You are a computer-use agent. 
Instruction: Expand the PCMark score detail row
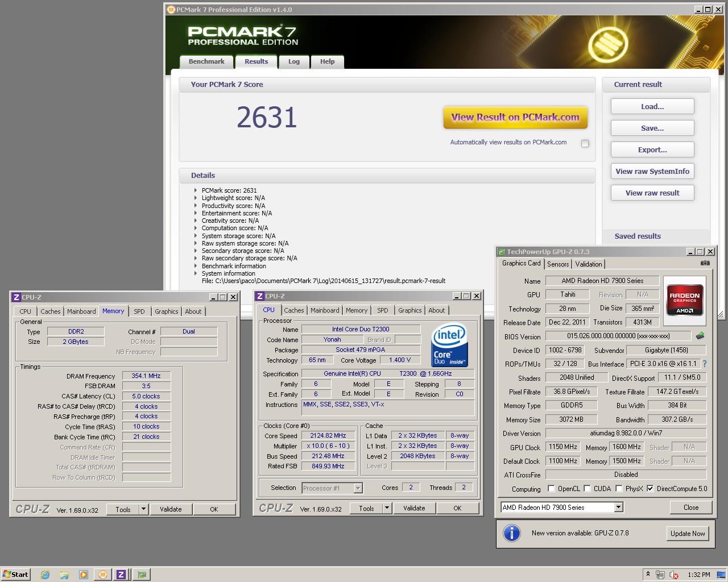coord(196,190)
